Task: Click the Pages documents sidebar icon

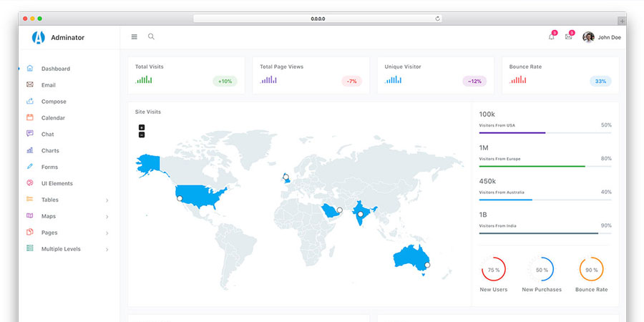Action: (x=29, y=232)
